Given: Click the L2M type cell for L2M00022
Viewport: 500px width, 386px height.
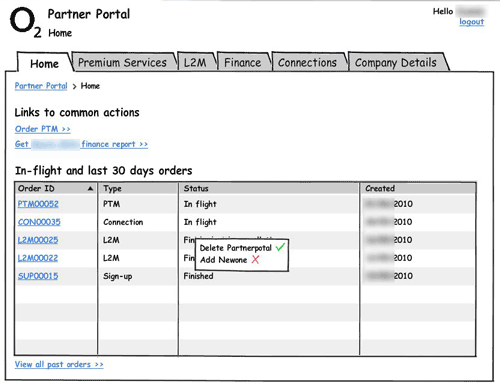Looking at the screenshot, I should (x=111, y=258).
